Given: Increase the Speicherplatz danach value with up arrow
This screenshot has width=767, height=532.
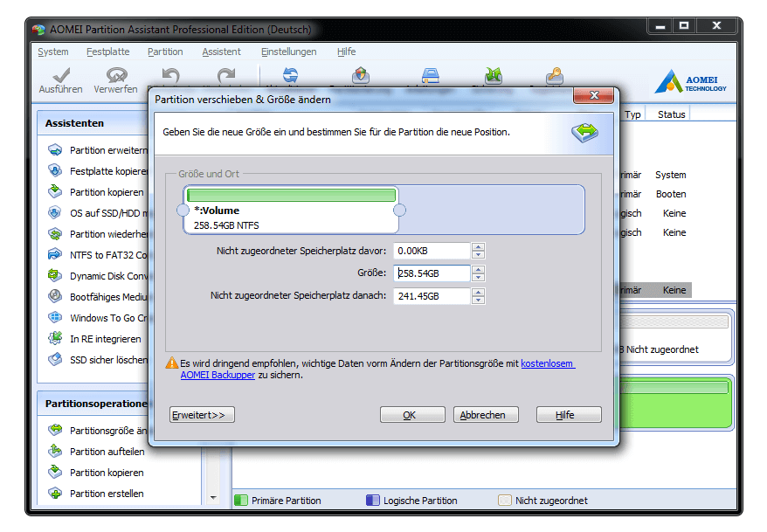Looking at the screenshot, I should (479, 292).
